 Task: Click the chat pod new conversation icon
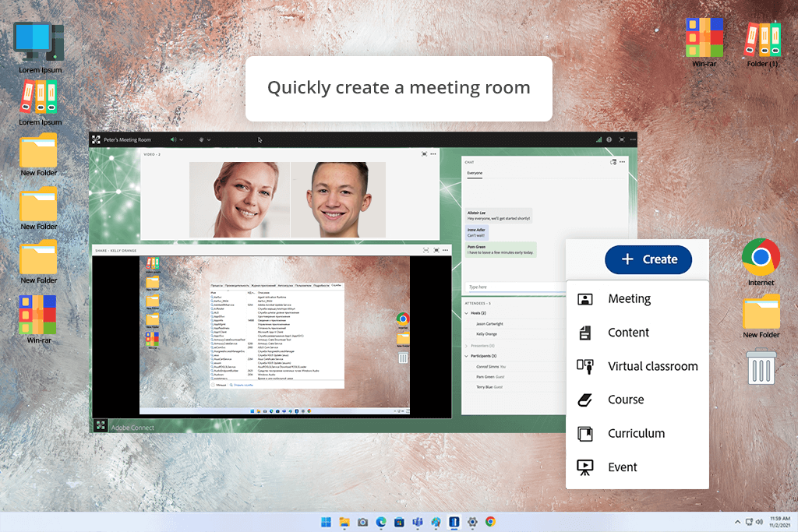(x=613, y=162)
